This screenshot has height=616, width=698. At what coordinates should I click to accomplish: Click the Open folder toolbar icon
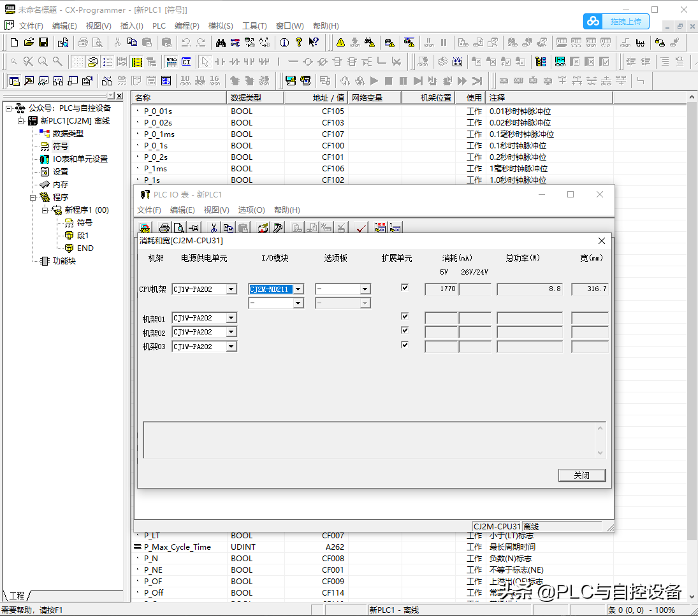[29, 42]
